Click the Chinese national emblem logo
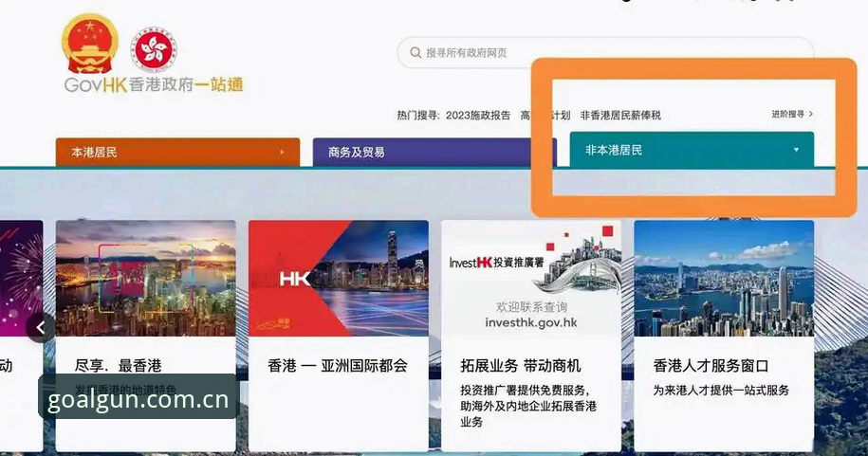The width and height of the screenshot is (868, 456). (x=90, y=44)
